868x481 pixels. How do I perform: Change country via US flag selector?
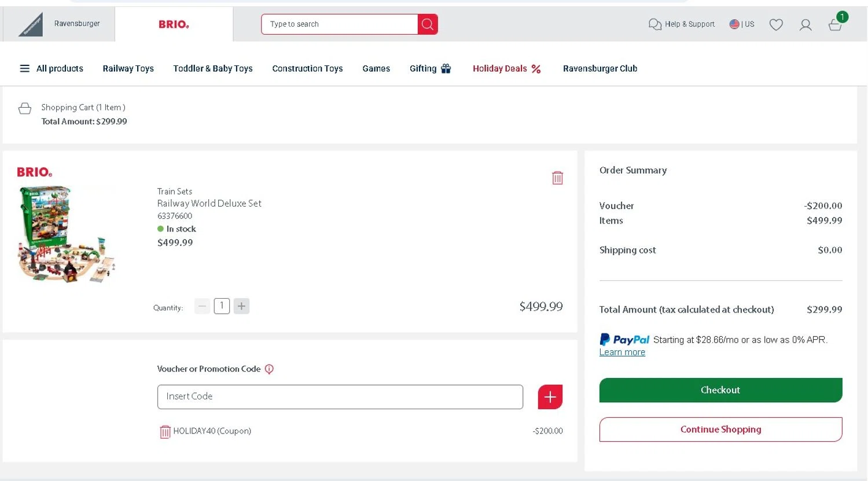click(x=742, y=24)
